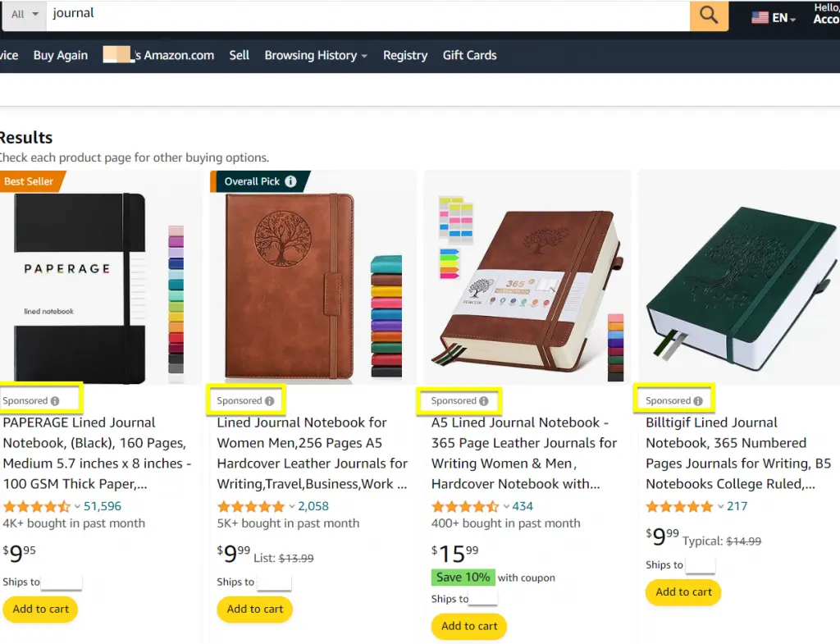Expand rating chevron beside 2,058 reviews
This screenshot has height=644, width=840.
click(x=291, y=506)
